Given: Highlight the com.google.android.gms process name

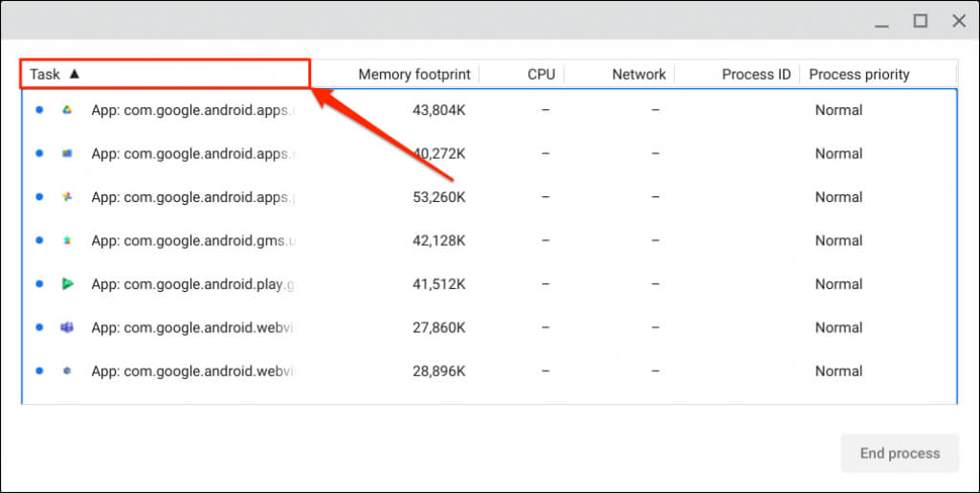Looking at the screenshot, I should [x=192, y=240].
